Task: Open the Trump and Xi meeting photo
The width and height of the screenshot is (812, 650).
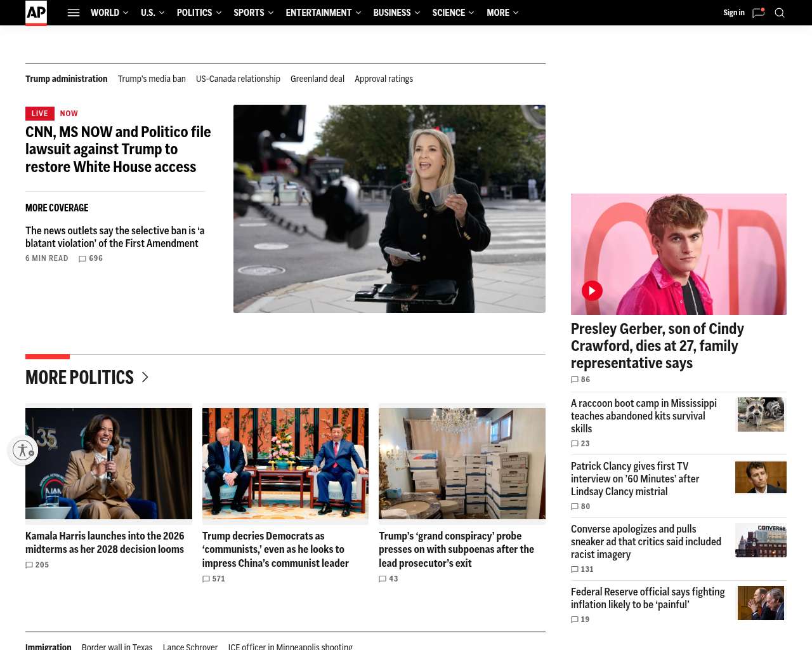Action: pos(285,463)
